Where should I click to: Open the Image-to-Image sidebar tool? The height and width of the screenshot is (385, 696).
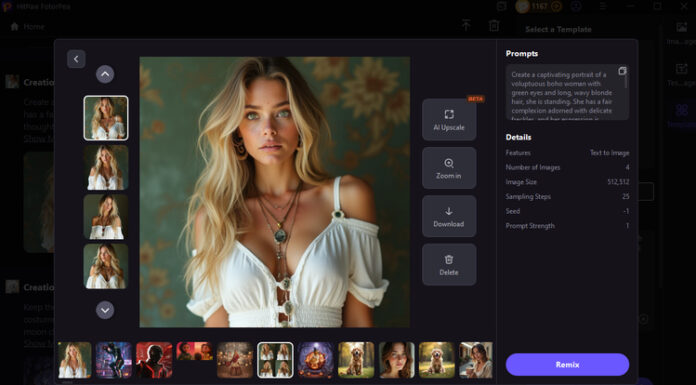tap(681, 32)
